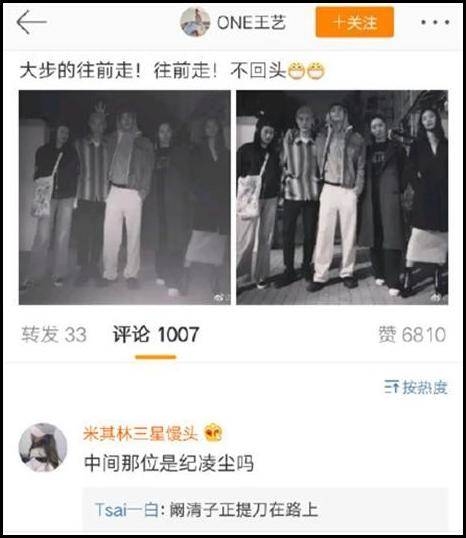Screen dimensions: 466x538
Task: Open the 按热度 sort order dropdown
Action: pos(416,388)
